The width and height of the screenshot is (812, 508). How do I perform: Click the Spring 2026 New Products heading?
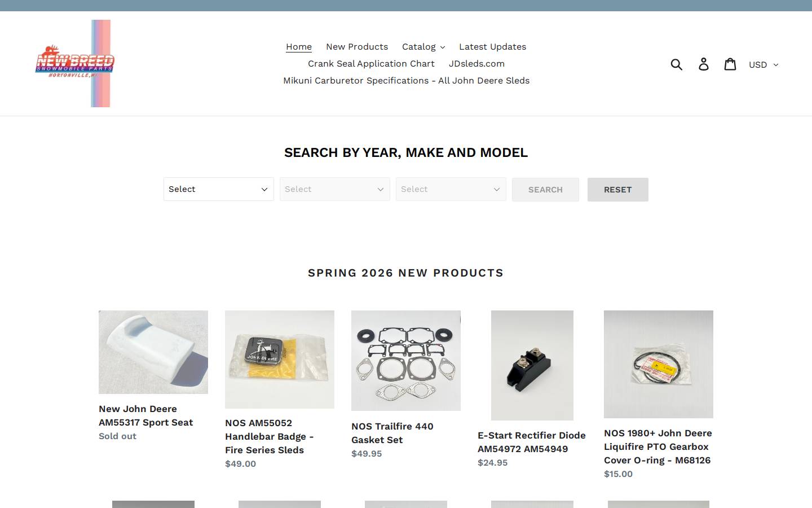pos(406,273)
